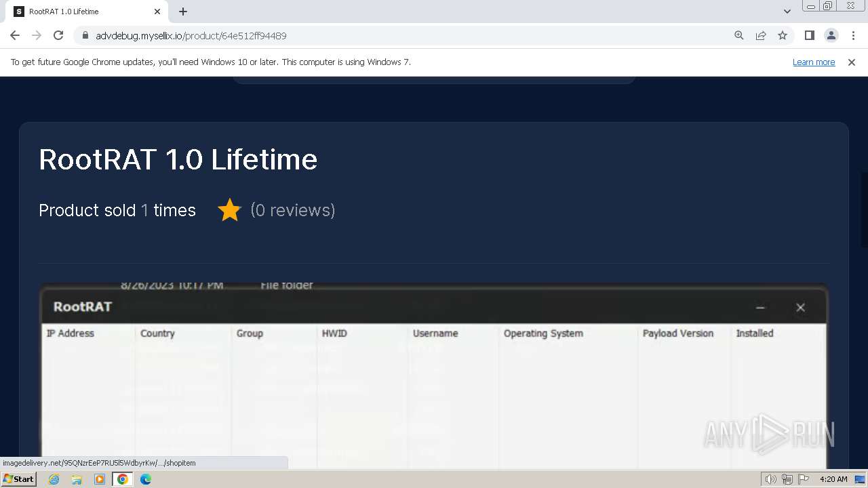The image size is (868, 488).
Task: Open Windows Explorer folder from taskbar
Action: (77, 479)
